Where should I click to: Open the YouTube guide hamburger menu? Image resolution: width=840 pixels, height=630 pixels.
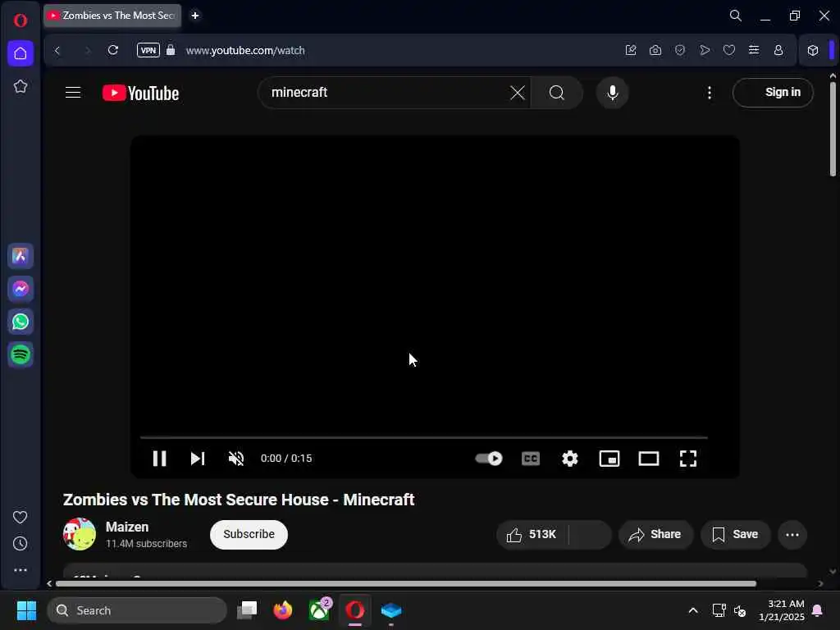click(73, 93)
